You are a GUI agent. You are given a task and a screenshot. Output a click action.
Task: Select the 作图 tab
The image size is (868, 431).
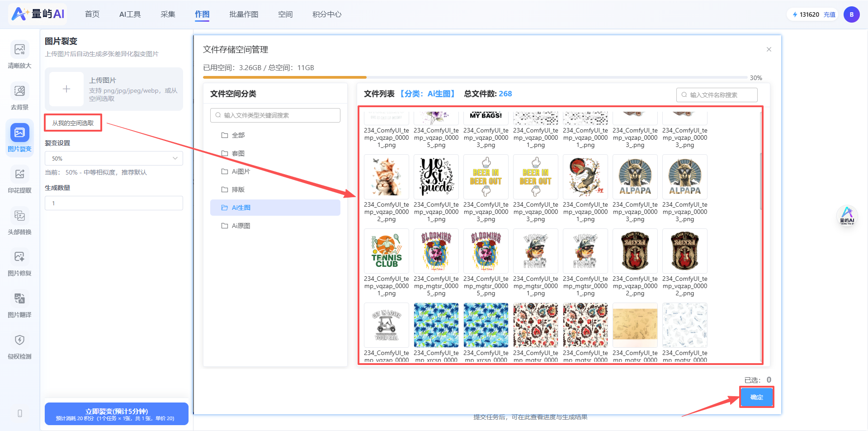pyautogui.click(x=202, y=14)
